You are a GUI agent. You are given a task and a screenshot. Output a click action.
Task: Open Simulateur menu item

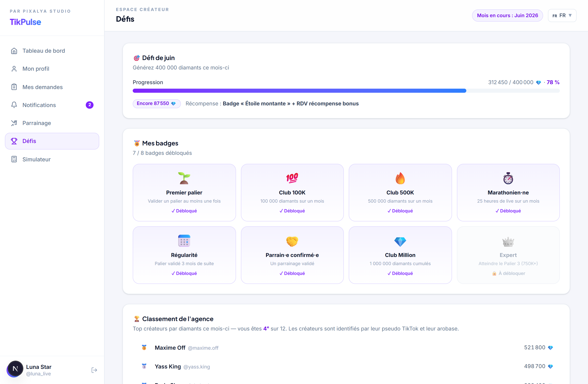click(52, 159)
